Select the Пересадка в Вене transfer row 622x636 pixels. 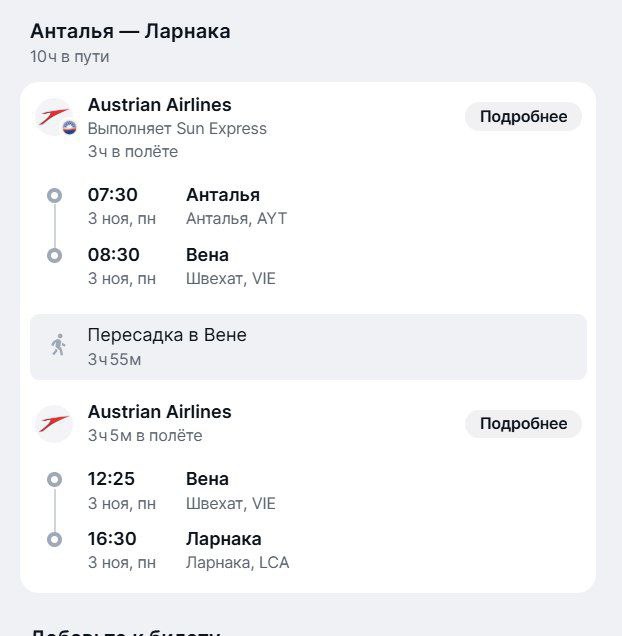click(308, 346)
